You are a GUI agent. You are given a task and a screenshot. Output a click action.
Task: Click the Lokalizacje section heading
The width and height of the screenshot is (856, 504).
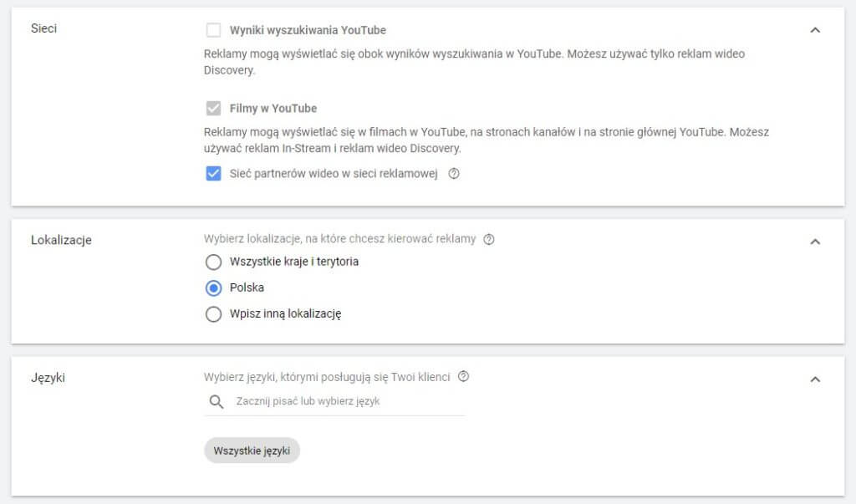click(61, 241)
